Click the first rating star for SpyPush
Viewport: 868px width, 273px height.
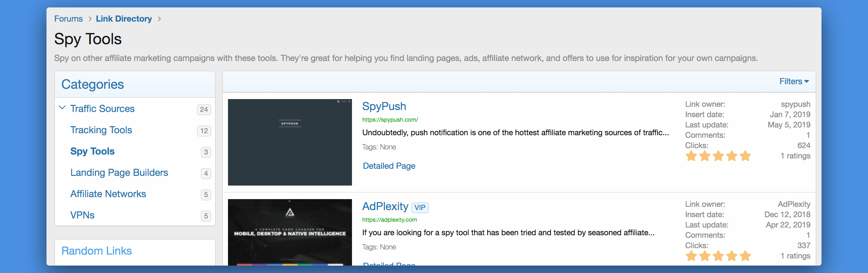click(x=691, y=156)
